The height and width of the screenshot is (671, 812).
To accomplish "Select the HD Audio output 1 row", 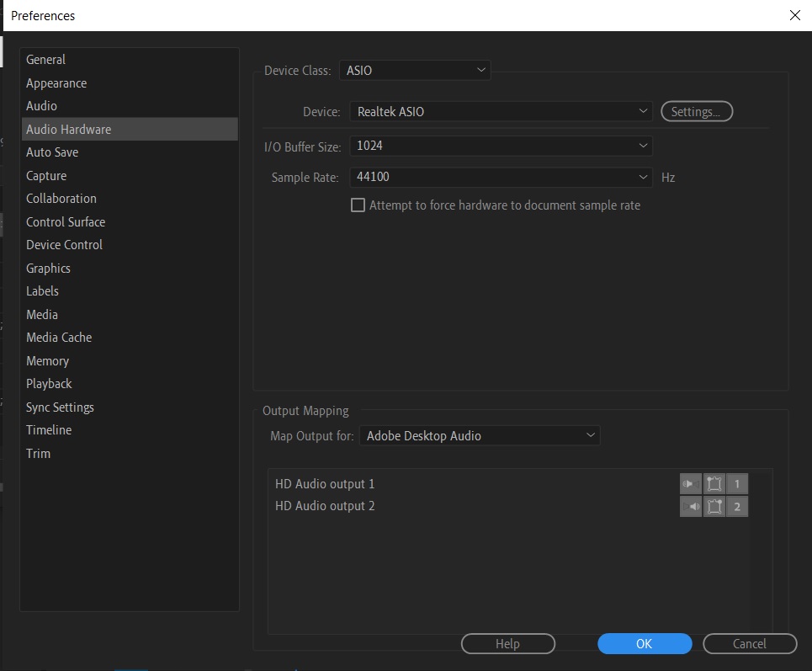I will pyautogui.click(x=421, y=483).
